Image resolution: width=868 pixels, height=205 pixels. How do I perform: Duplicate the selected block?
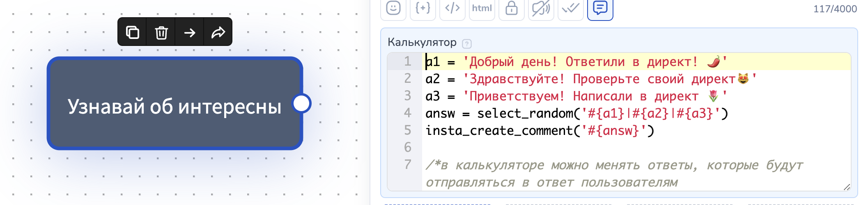132,32
